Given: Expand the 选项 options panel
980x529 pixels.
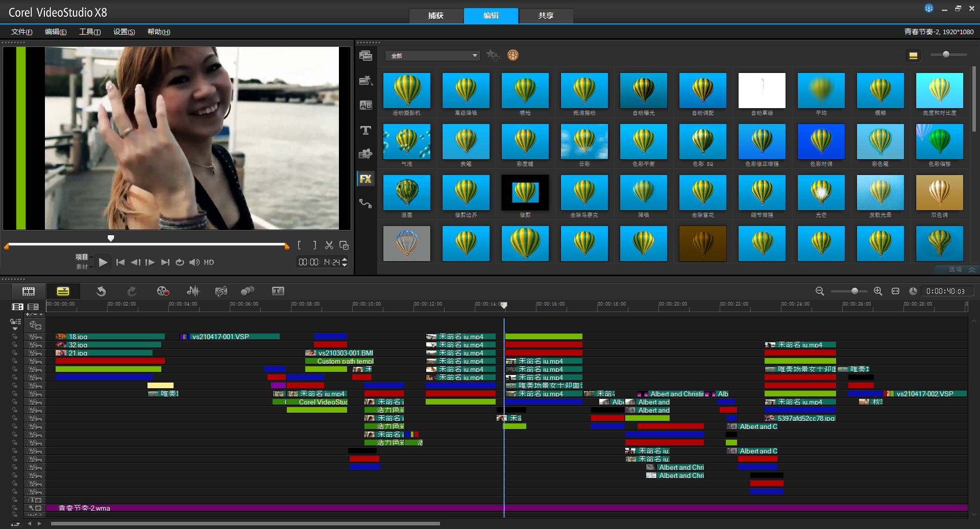Looking at the screenshot, I should point(955,269).
